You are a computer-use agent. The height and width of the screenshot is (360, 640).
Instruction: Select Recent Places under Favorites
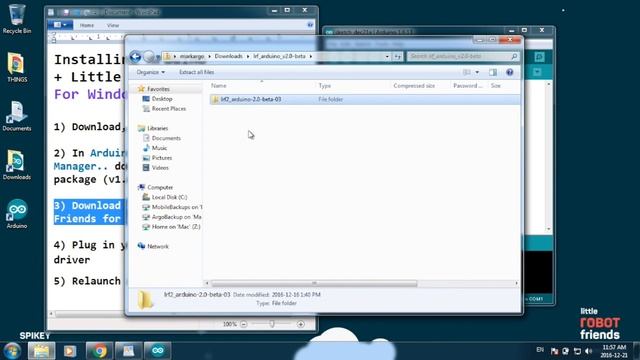coord(169,109)
